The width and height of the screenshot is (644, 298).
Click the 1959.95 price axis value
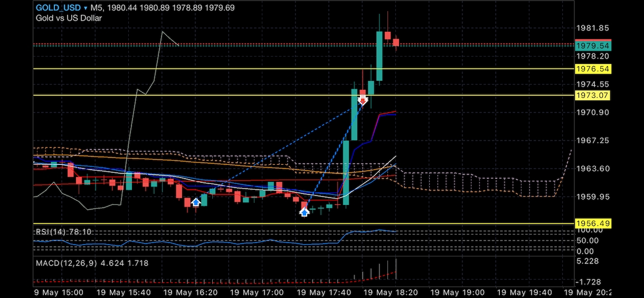tap(594, 197)
